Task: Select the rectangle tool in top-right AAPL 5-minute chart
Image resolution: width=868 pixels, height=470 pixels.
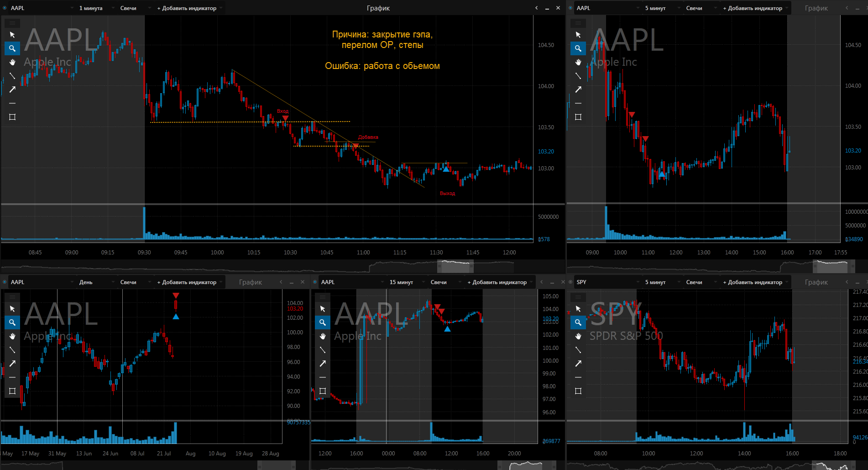Action: (x=578, y=117)
